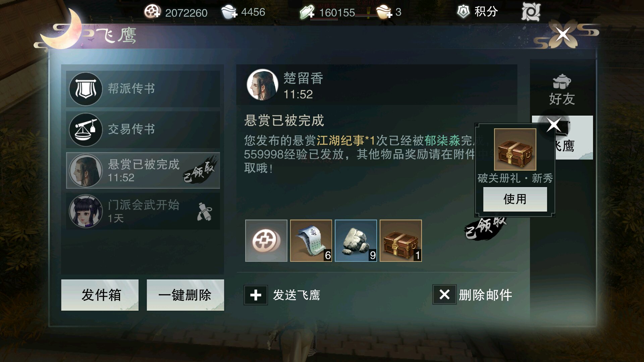
Task: Click the 使用 use button
Action: (x=515, y=199)
